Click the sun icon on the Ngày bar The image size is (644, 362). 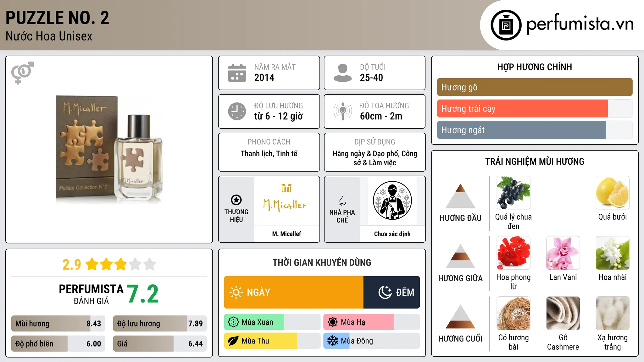(x=236, y=292)
